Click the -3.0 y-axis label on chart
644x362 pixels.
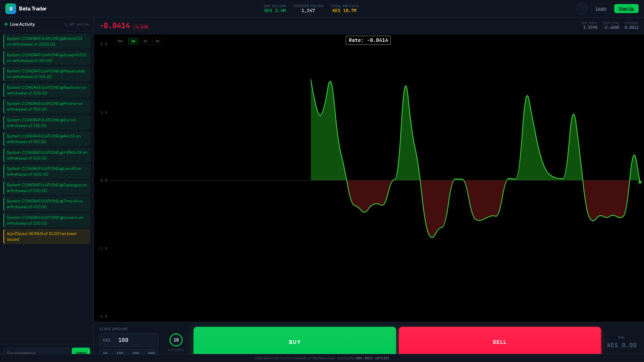click(103, 316)
